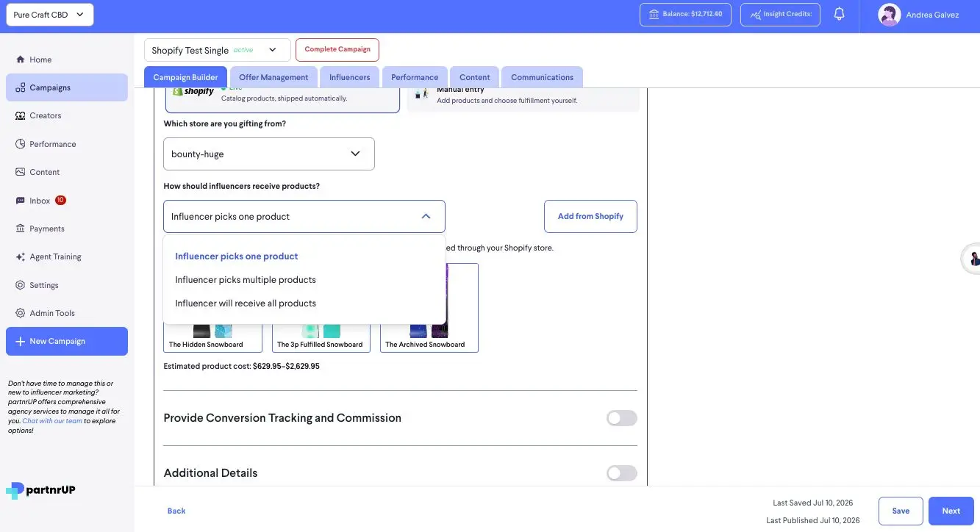Image resolution: width=980 pixels, height=532 pixels.
Task: Switch to Communications tab
Action: coord(543,77)
